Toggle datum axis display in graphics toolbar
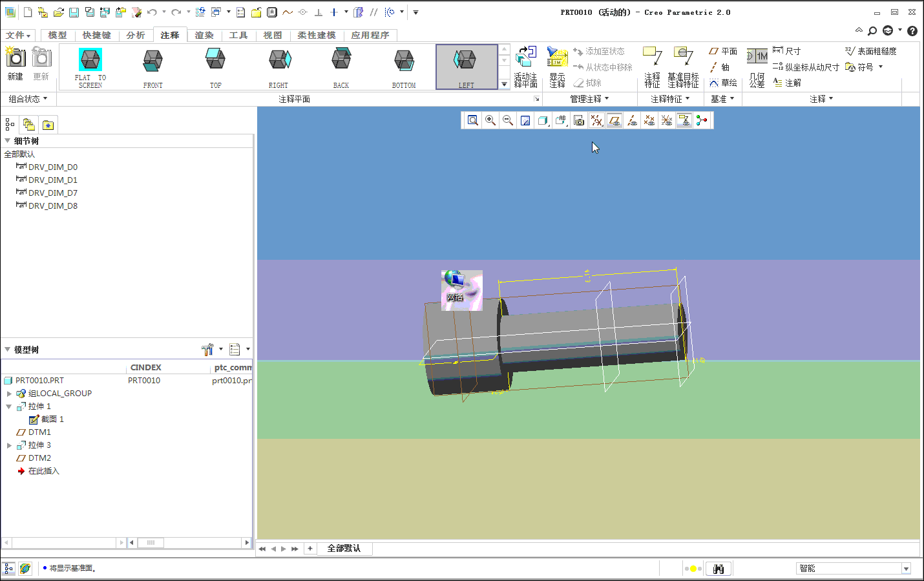 (632, 120)
